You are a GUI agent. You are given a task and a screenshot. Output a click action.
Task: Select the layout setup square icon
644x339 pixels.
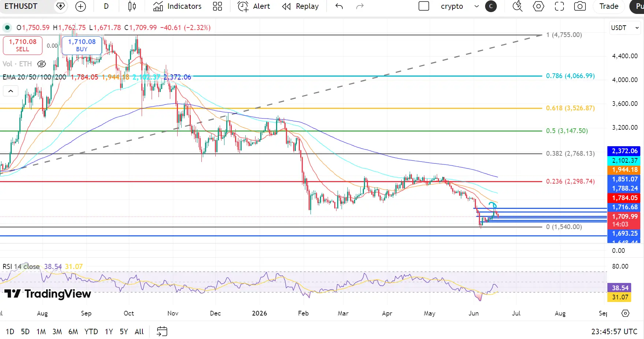[x=424, y=6]
